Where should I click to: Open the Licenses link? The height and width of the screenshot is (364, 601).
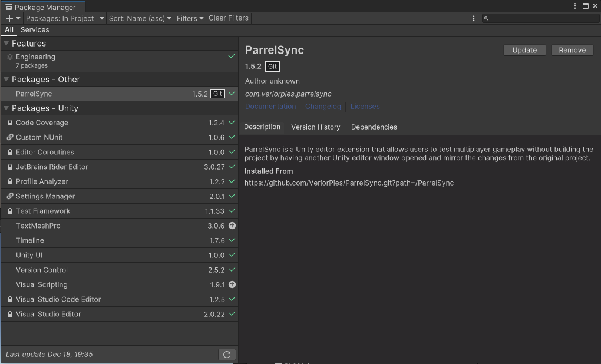click(x=365, y=107)
